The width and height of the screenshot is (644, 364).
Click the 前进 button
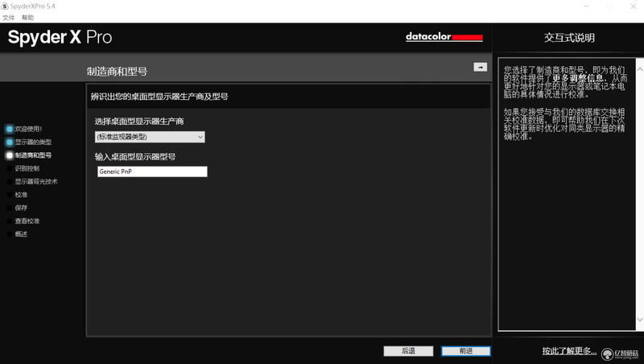tap(466, 351)
